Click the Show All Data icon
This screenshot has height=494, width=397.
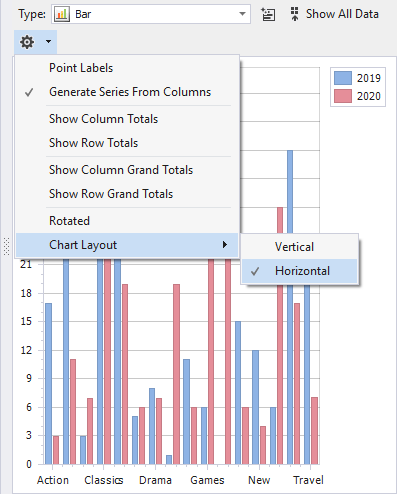pos(294,14)
